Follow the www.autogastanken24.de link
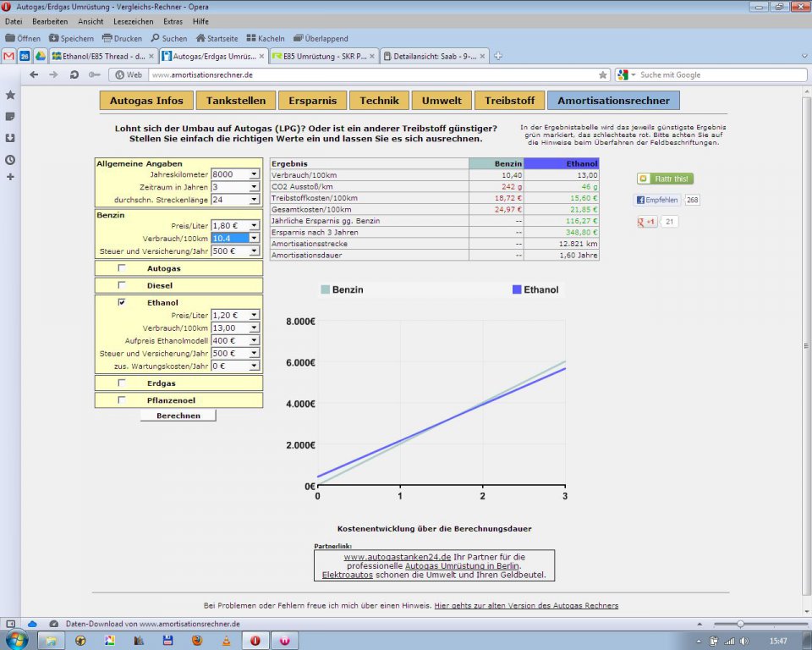Viewport: 812px width, 650px height. pyautogui.click(x=398, y=557)
